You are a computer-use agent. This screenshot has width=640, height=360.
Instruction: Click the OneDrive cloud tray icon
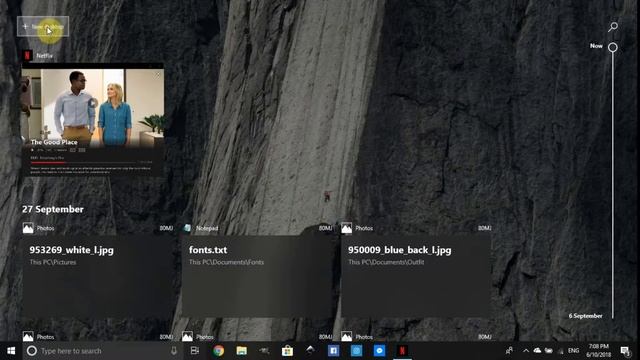[537, 351]
